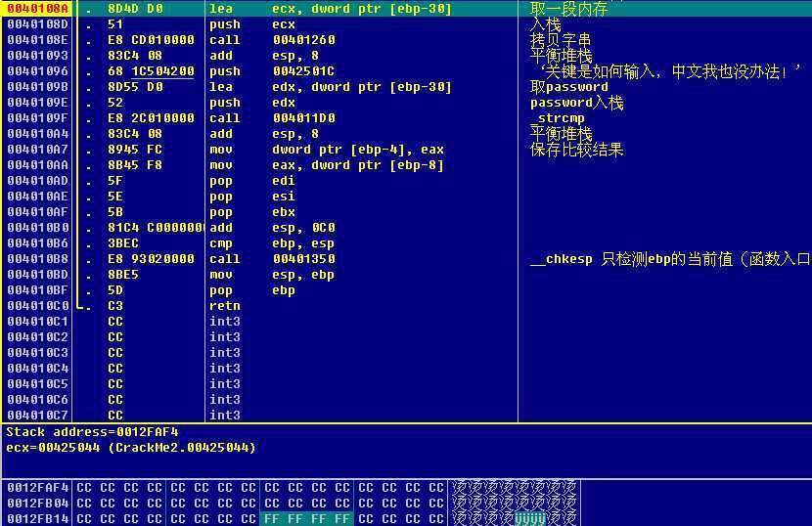Click the pop ebp instruction
Image resolution: width=812 pixels, height=526 pixels.
252,290
